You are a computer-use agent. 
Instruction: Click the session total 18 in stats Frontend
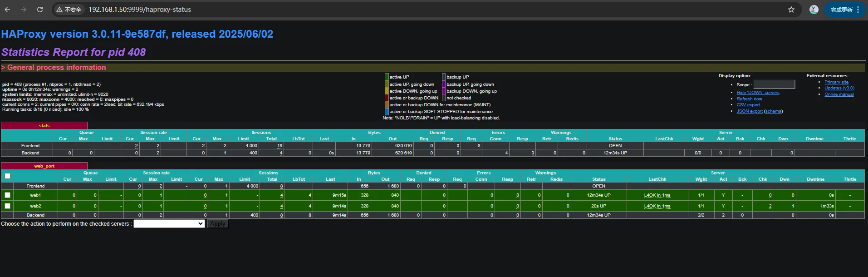271,146
